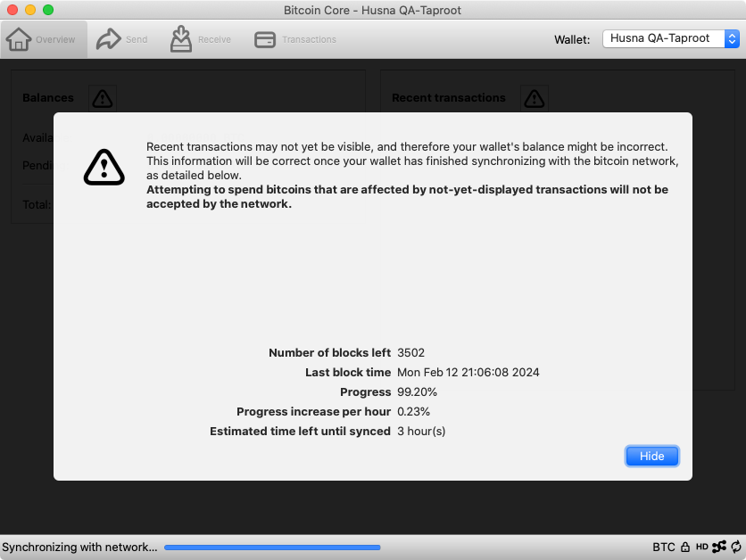Click the wallet encryption lock icon

tap(685, 548)
